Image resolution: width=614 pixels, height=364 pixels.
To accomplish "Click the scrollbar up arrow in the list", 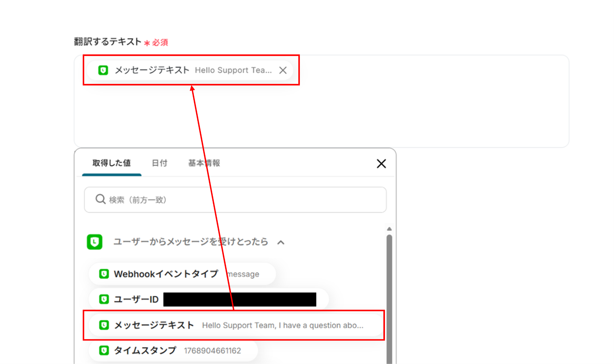I will pos(389,229).
